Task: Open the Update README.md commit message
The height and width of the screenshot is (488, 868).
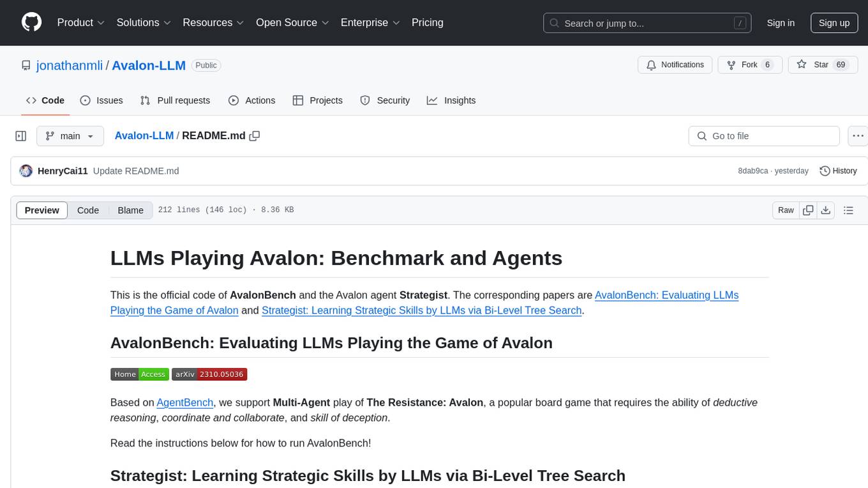Action: 136,171
